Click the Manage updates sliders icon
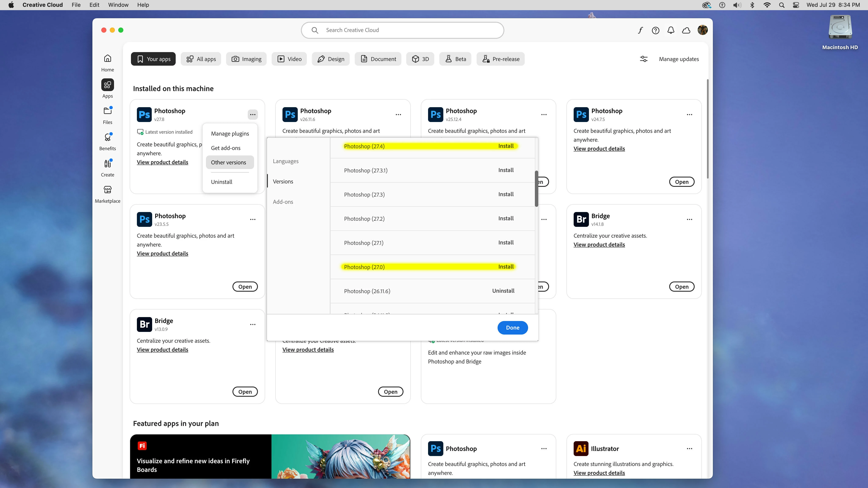 [x=644, y=59]
